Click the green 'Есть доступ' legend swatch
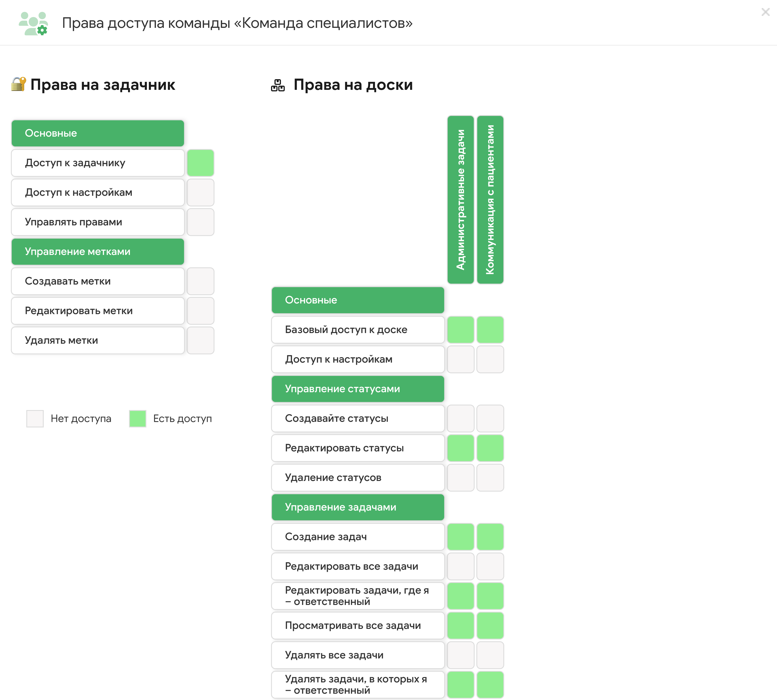The width and height of the screenshot is (777, 700). [x=138, y=419]
